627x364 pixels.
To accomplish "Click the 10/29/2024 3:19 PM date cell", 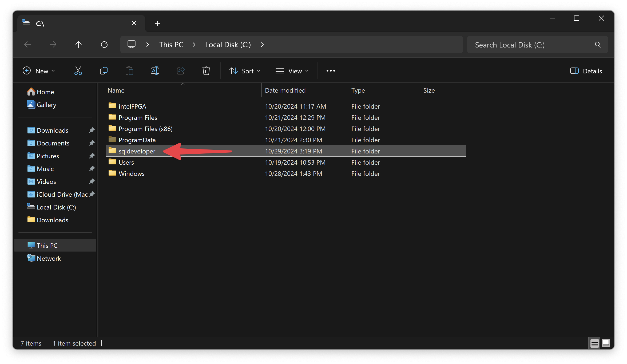I will point(293,151).
